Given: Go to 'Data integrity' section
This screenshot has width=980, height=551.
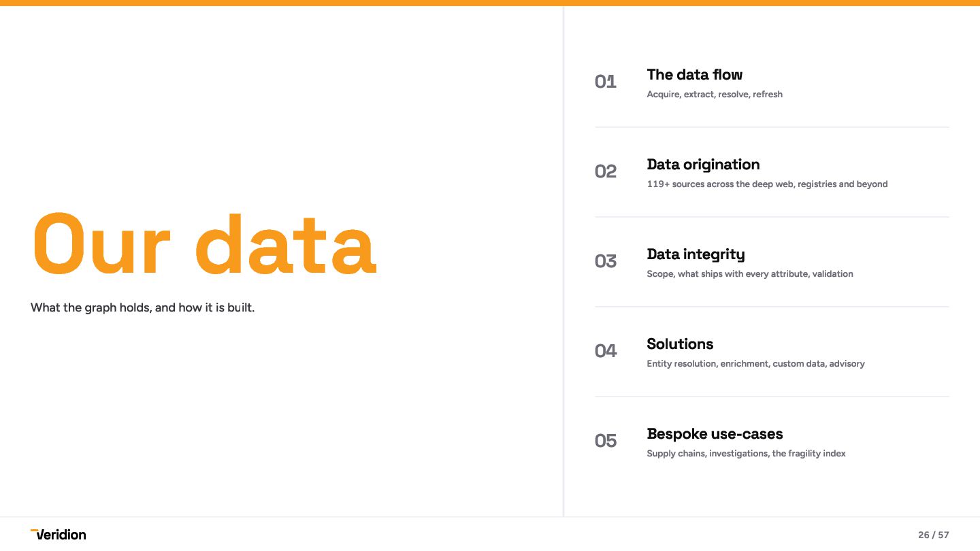Looking at the screenshot, I should (696, 254).
